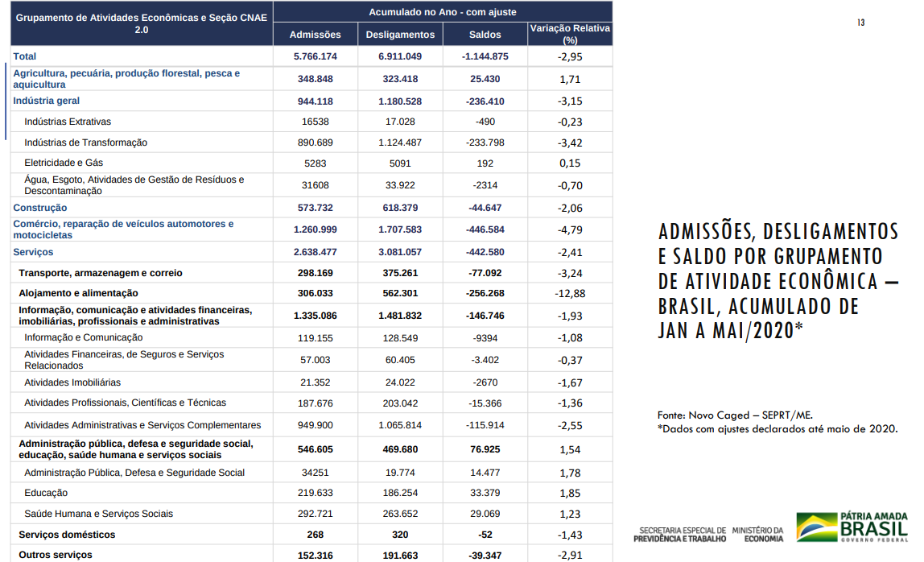The image size is (924, 562).
Task: Click the Fonte: Novo Caged source note
Action: coord(735,415)
